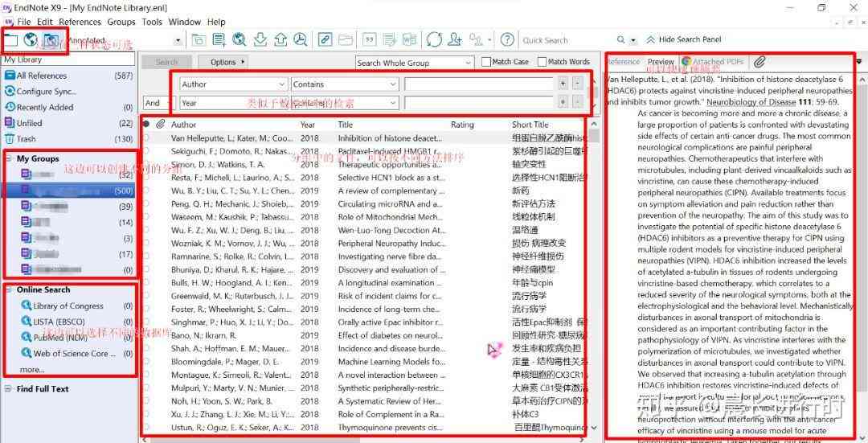Click Hide Search Panel
This screenshot has width=868, height=443.
(x=684, y=40)
